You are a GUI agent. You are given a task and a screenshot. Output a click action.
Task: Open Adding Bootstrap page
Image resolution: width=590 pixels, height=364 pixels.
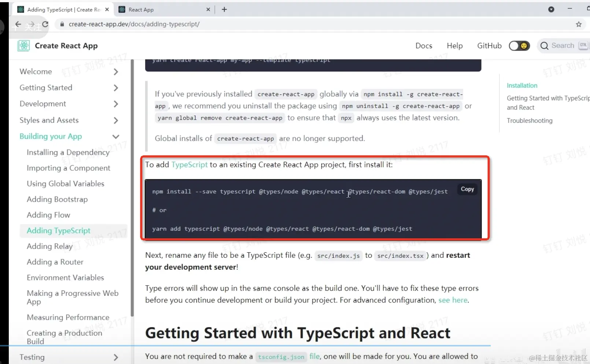pos(57,200)
